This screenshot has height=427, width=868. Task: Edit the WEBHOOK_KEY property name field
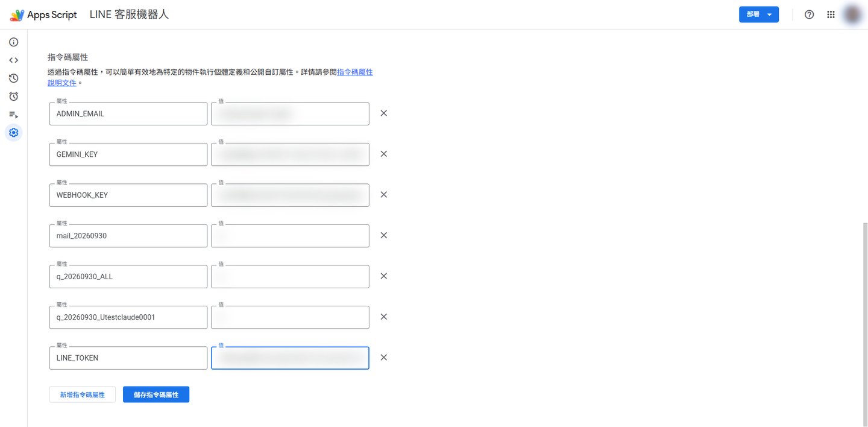[128, 195]
